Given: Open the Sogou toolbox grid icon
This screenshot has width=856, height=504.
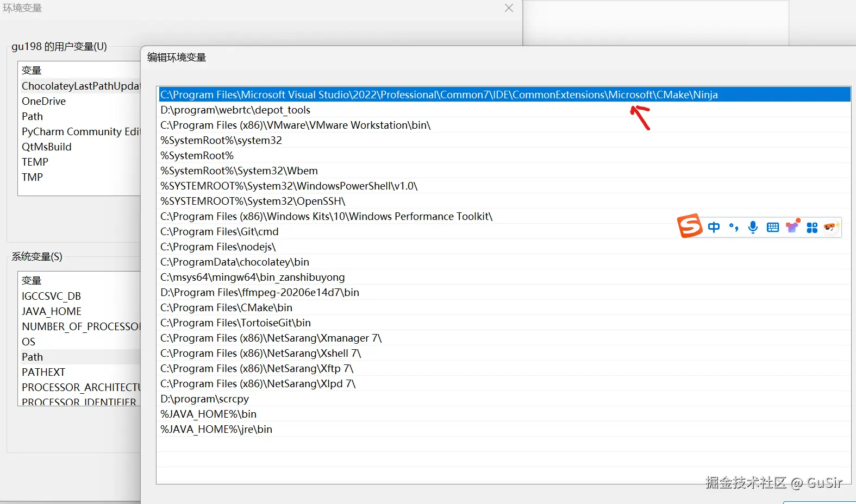Looking at the screenshot, I should point(812,228).
